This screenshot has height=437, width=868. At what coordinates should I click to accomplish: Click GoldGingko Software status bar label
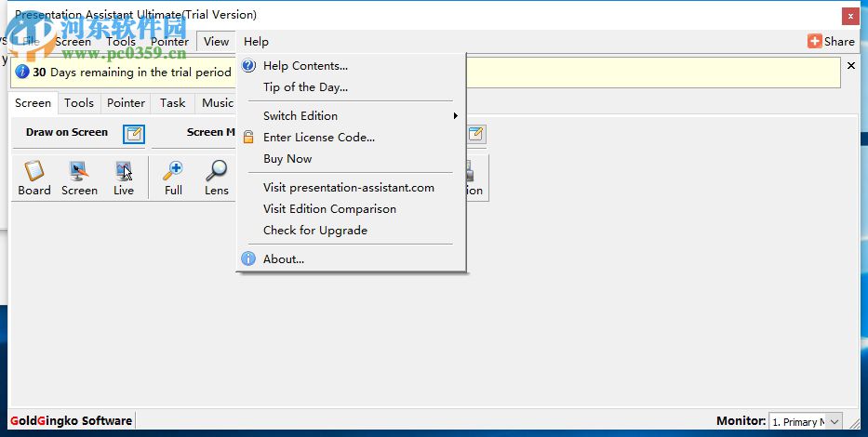pos(71,421)
